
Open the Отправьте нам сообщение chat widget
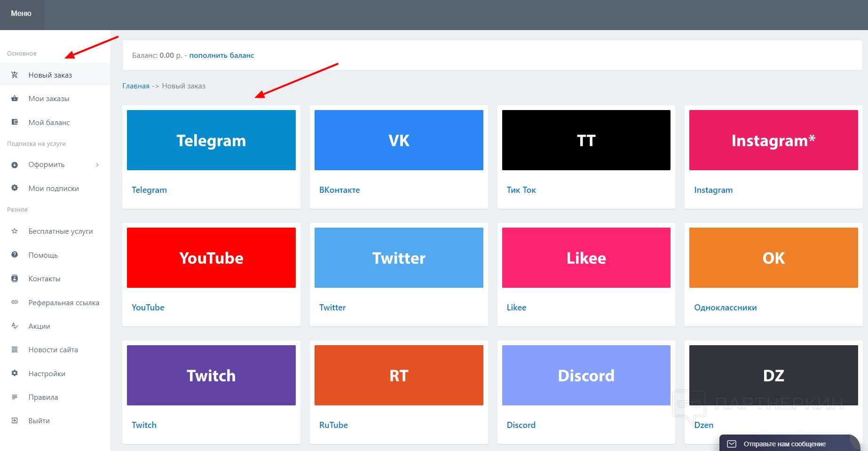coord(790,443)
